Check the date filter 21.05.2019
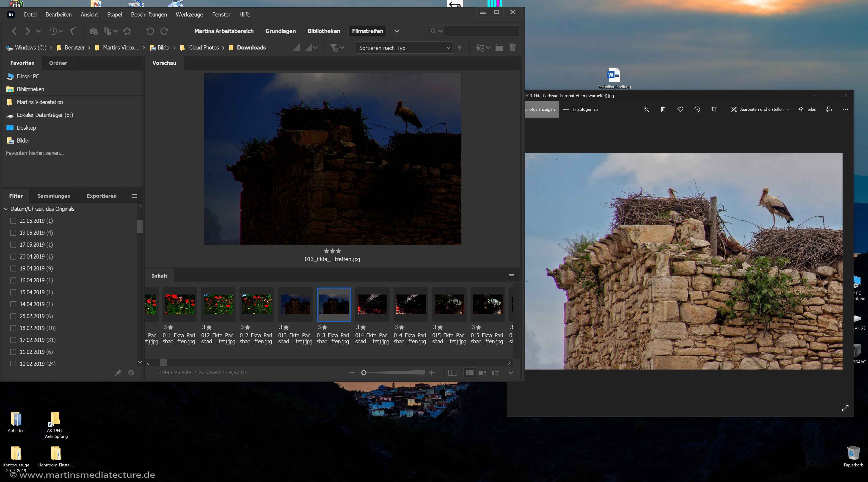The width and height of the screenshot is (868, 482). 13,221
